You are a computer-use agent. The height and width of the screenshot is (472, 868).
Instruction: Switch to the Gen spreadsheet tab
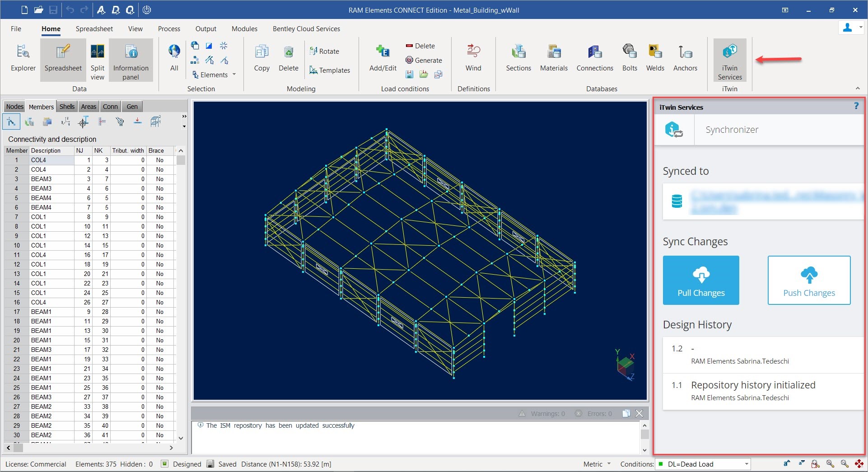tap(132, 107)
